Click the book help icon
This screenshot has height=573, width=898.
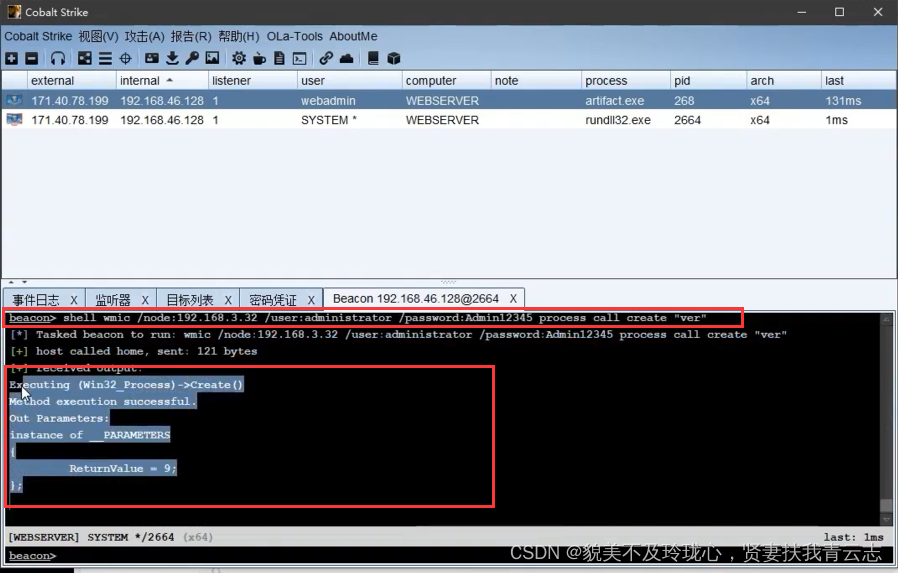[373, 58]
